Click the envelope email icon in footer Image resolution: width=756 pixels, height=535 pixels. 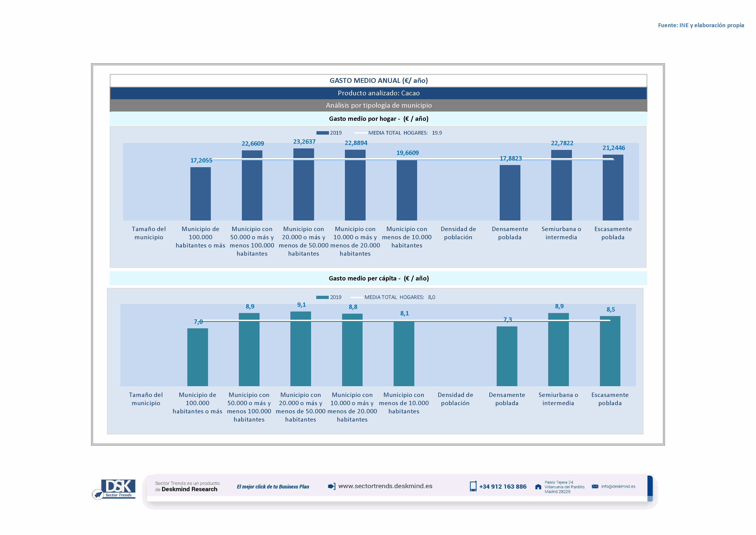pyautogui.click(x=595, y=486)
